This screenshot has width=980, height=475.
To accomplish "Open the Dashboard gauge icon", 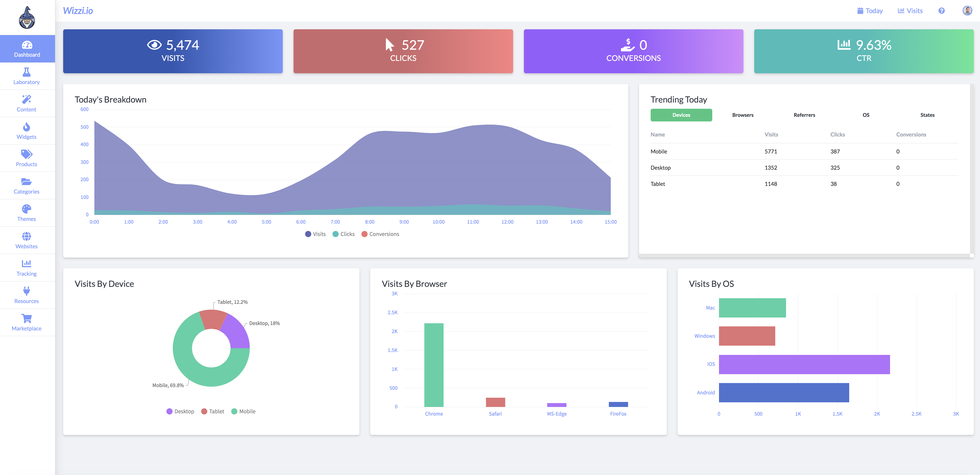I will (x=27, y=45).
